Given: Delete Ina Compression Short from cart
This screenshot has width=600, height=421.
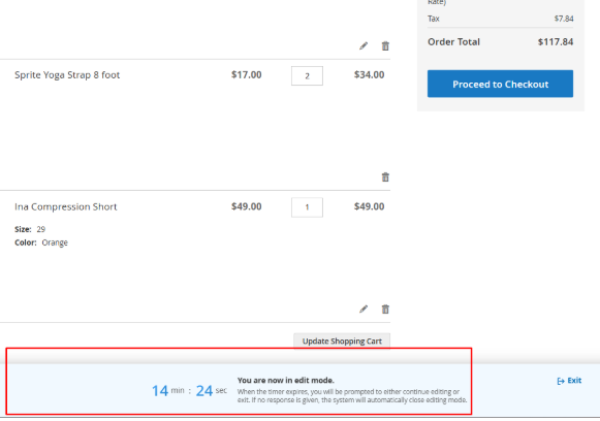Looking at the screenshot, I should click(x=386, y=309).
